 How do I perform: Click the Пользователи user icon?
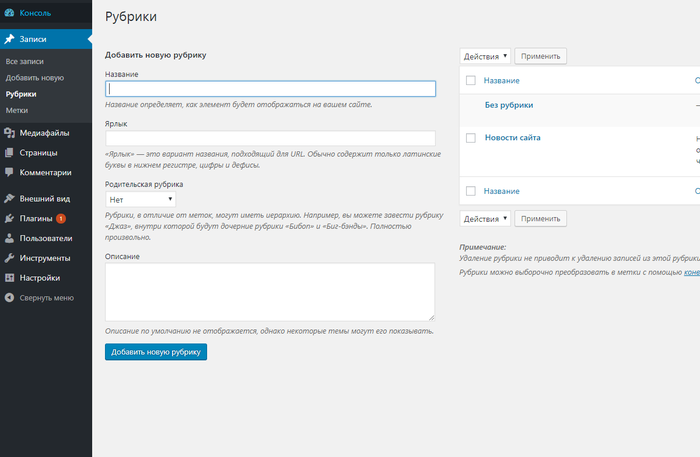9,238
